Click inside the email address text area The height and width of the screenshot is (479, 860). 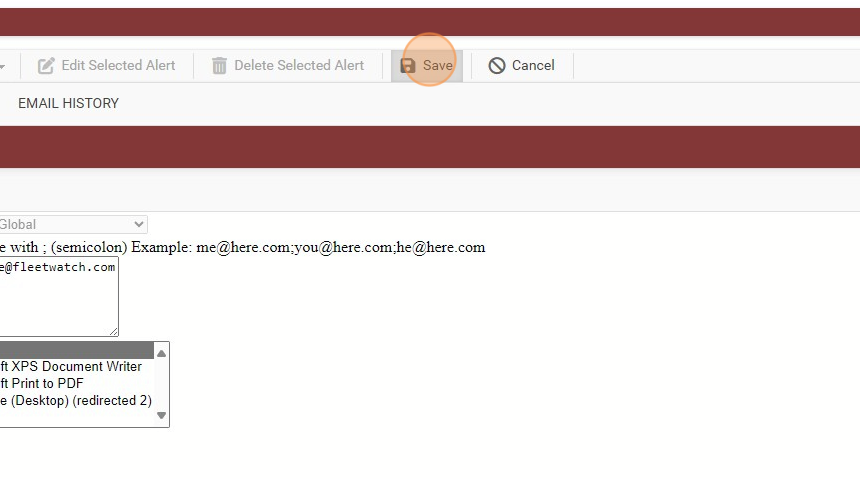click(59, 296)
